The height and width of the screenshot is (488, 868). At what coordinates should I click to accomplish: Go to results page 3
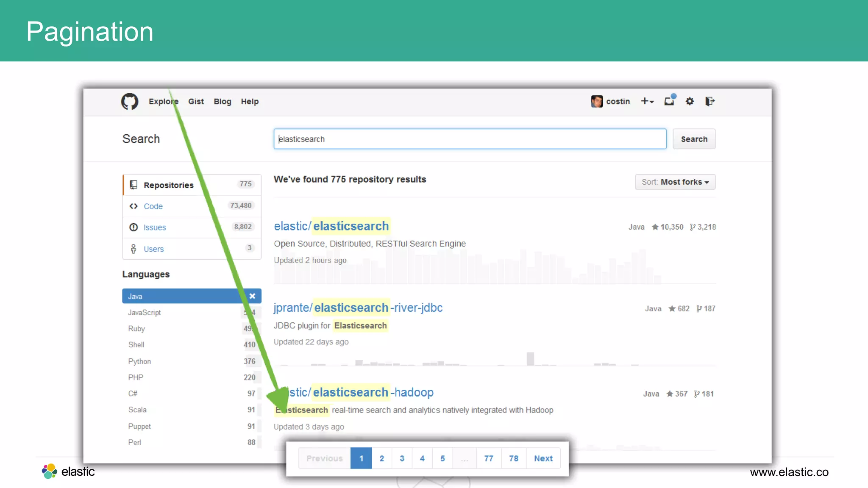pyautogui.click(x=402, y=458)
